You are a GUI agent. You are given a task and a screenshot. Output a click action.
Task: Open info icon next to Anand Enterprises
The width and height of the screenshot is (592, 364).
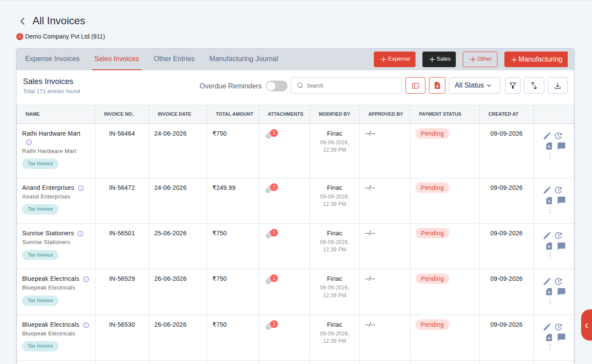pyautogui.click(x=81, y=188)
